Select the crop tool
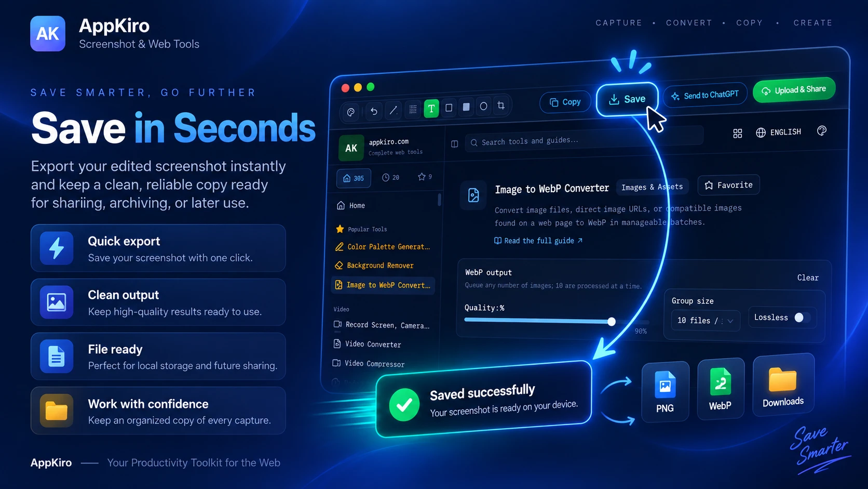The height and width of the screenshot is (489, 868). point(501,105)
